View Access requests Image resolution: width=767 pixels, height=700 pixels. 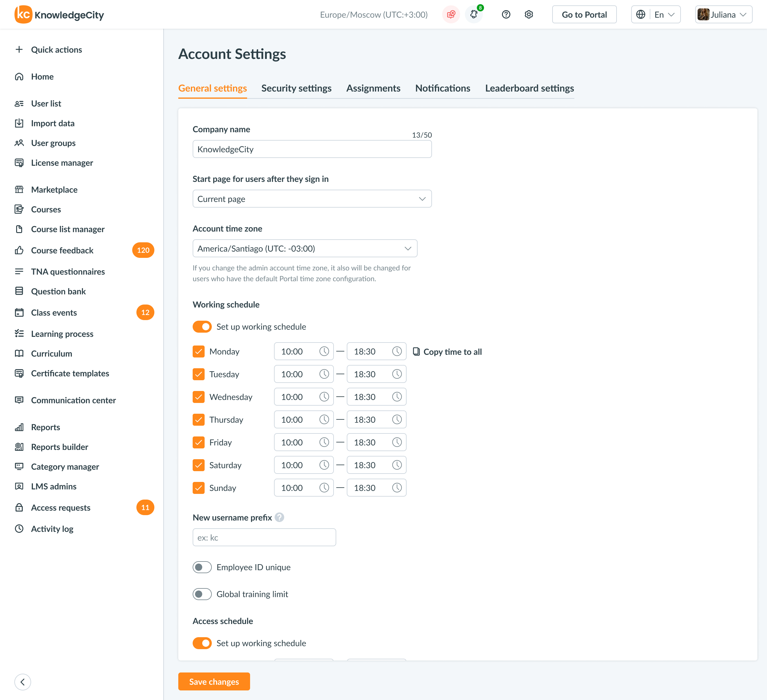tap(60, 507)
